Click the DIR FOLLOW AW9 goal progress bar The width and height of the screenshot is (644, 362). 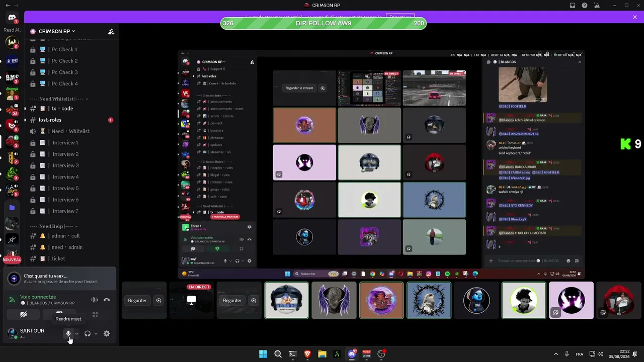(324, 24)
